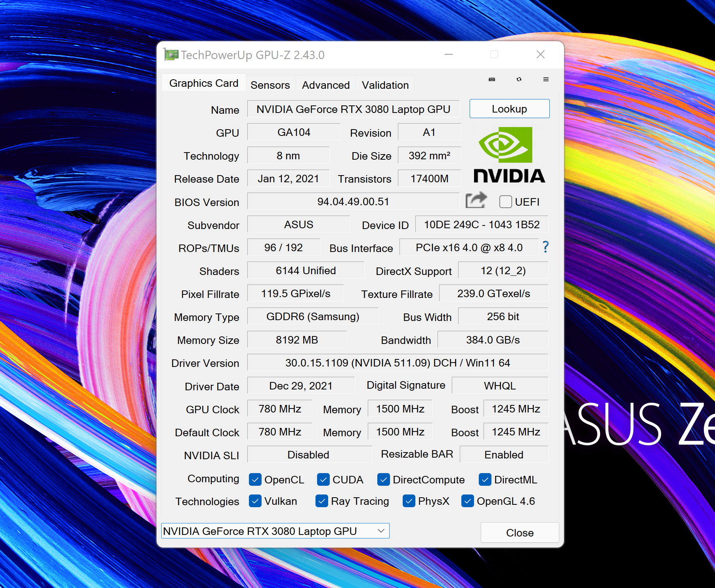Click the Computing label

tap(213, 479)
